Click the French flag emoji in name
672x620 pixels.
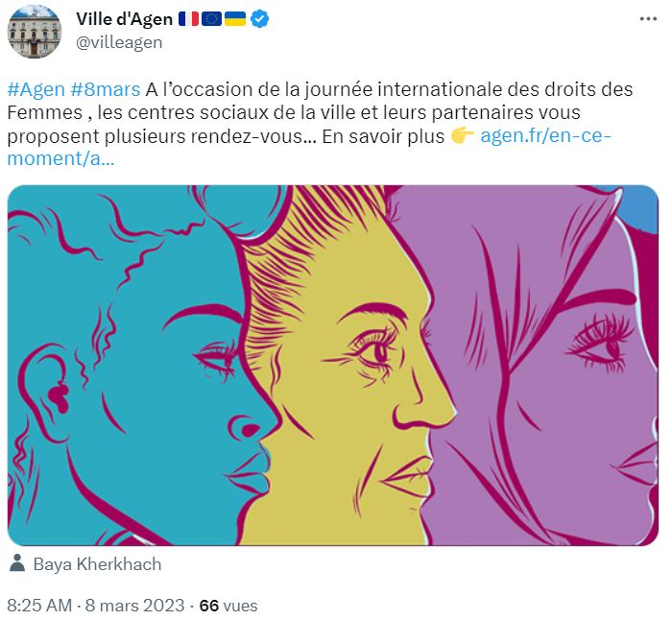click(188, 19)
